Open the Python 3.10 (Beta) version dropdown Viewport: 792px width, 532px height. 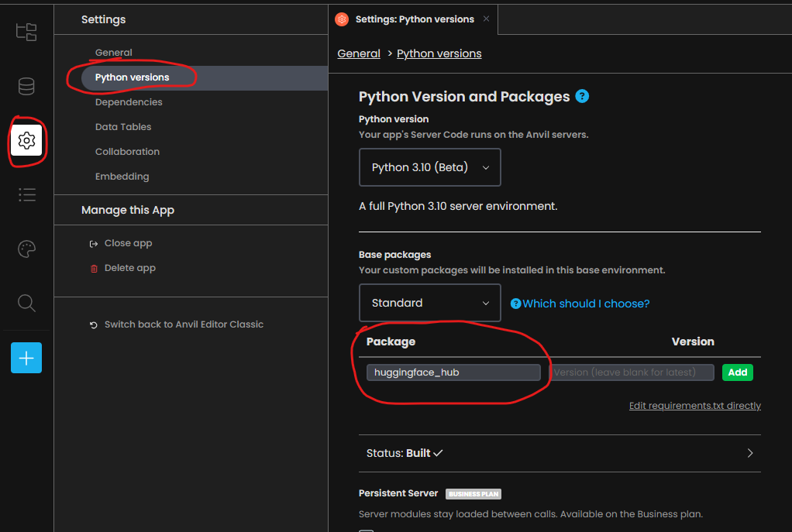click(x=429, y=167)
